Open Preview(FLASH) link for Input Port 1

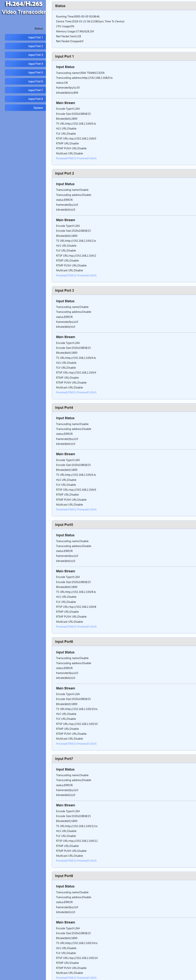pos(87,158)
